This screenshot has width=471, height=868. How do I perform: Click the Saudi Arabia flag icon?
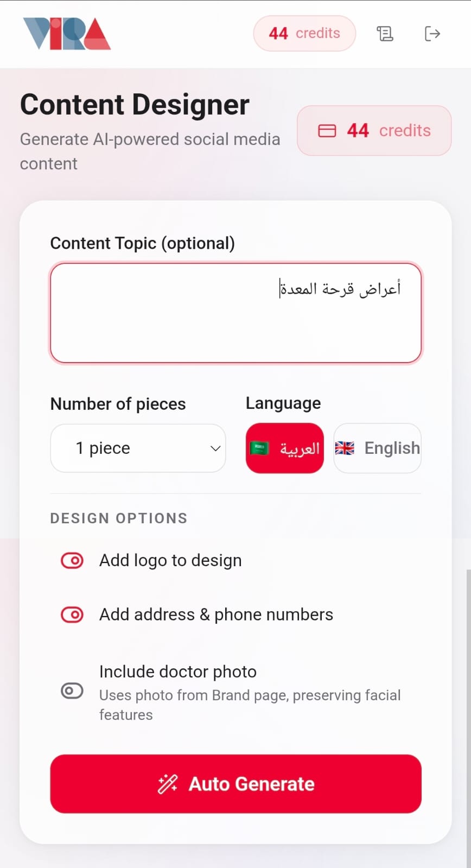[x=259, y=448]
